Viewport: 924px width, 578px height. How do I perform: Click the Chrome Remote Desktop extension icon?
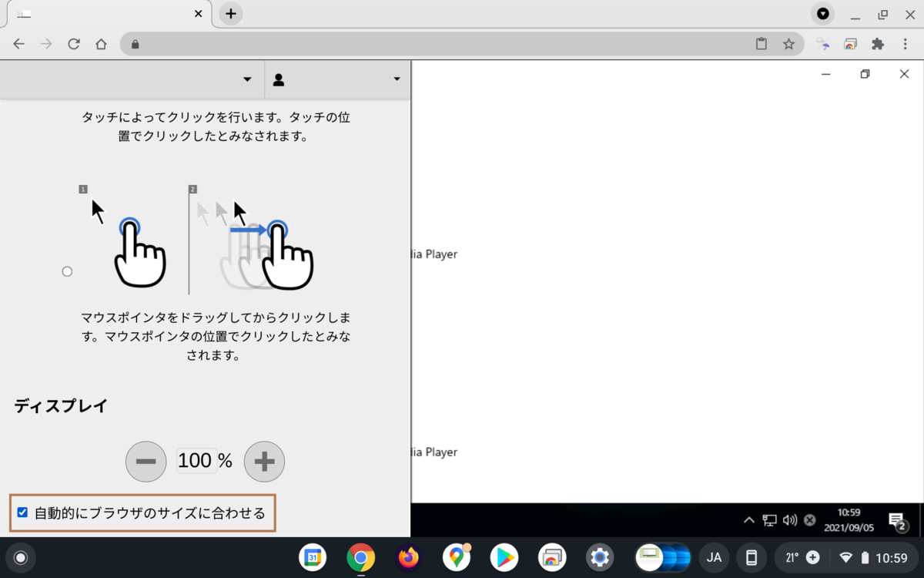[x=850, y=44]
